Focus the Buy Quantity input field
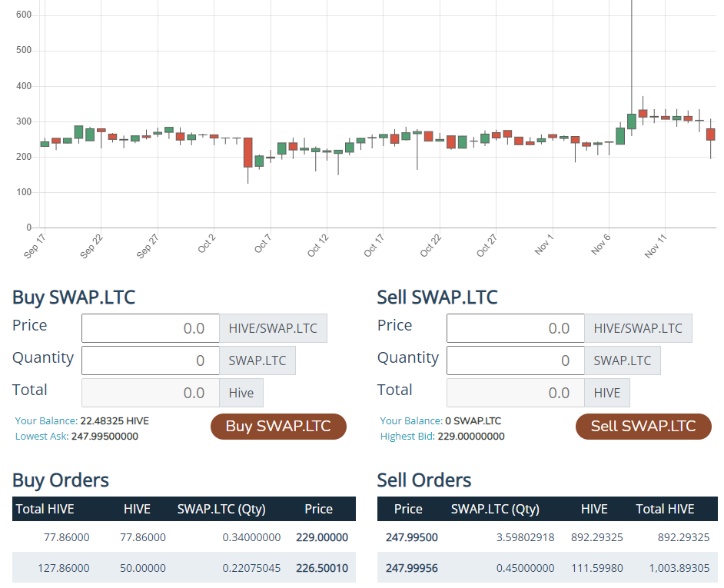This screenshot has width=724, height=588. coord(151,360)
